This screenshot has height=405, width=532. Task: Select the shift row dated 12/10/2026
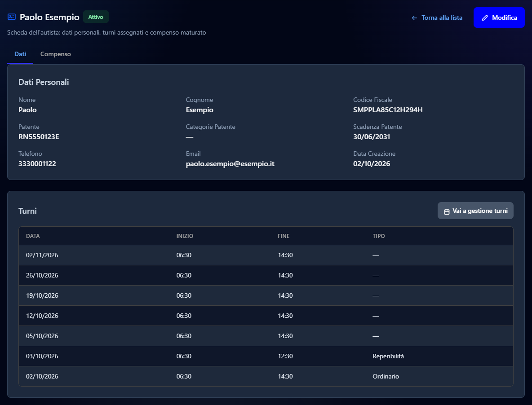click(266, 316)
